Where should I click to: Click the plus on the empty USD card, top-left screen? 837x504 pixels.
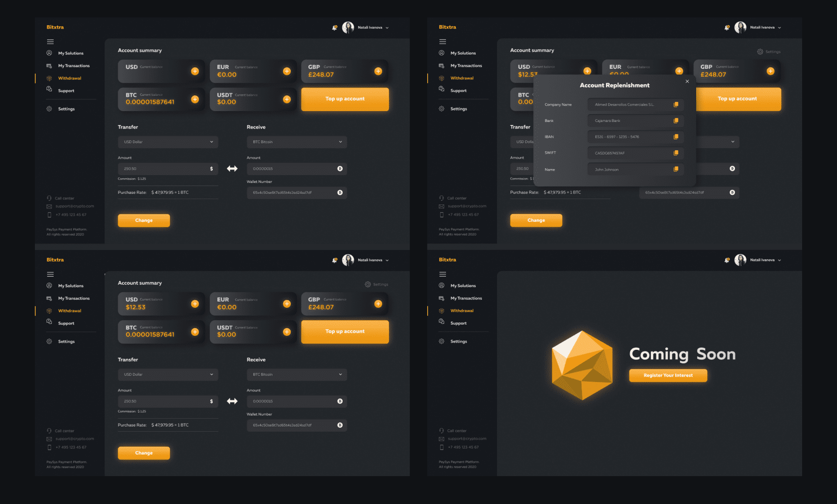(195, 71)
